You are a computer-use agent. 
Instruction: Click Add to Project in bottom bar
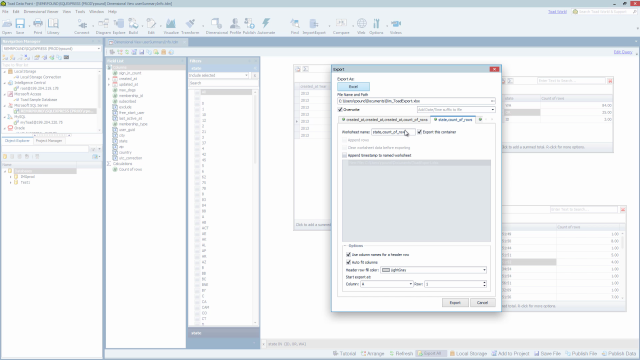point(511,353)
